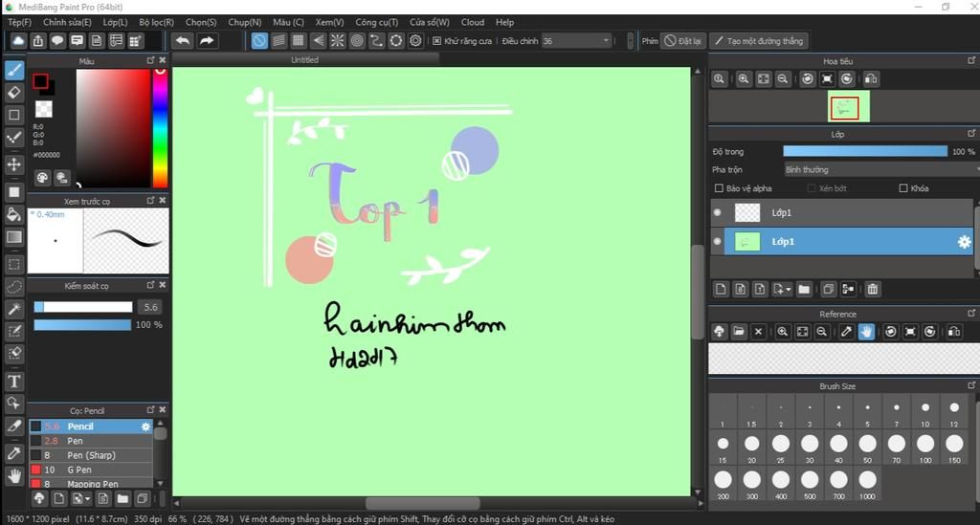980x525 pixels.
Task: Open Điều chỉnh correction value dropdown
Action: point(576,41)
